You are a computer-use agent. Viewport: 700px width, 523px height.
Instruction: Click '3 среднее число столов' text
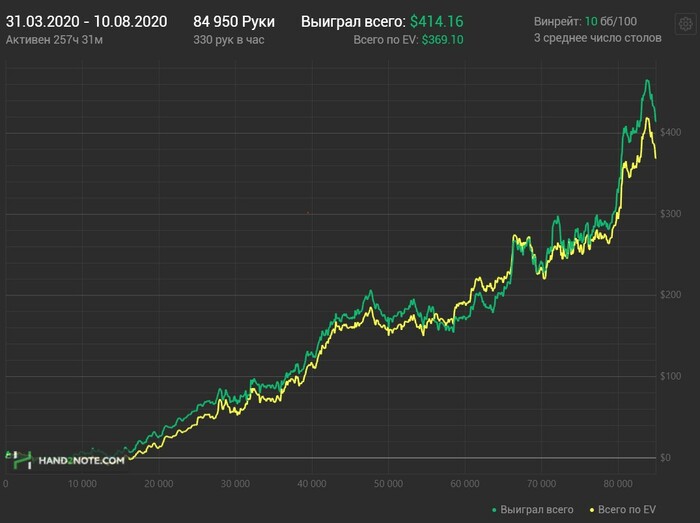pyautogui.click(x=597, y=38)
